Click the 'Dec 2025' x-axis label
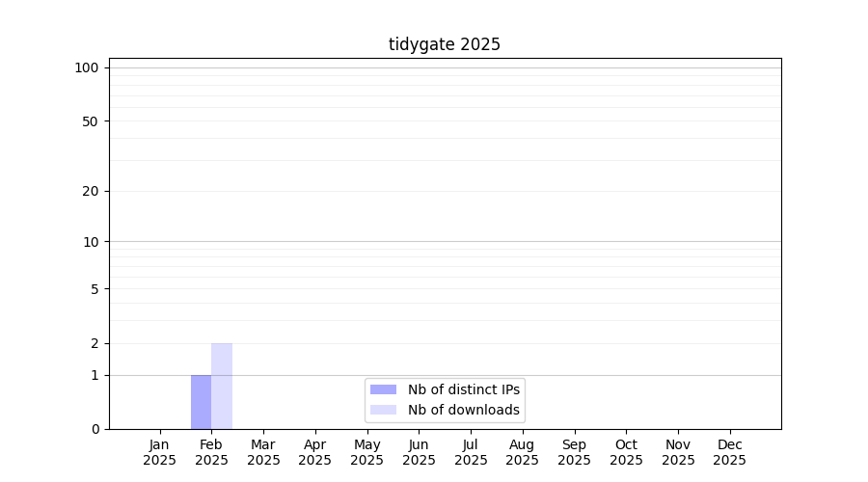This screenshot has height=482, width=868. pos(729,452)
